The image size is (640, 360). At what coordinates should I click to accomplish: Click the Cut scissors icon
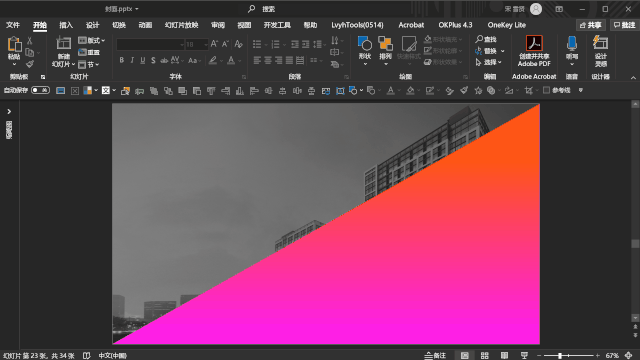(29, 41)
